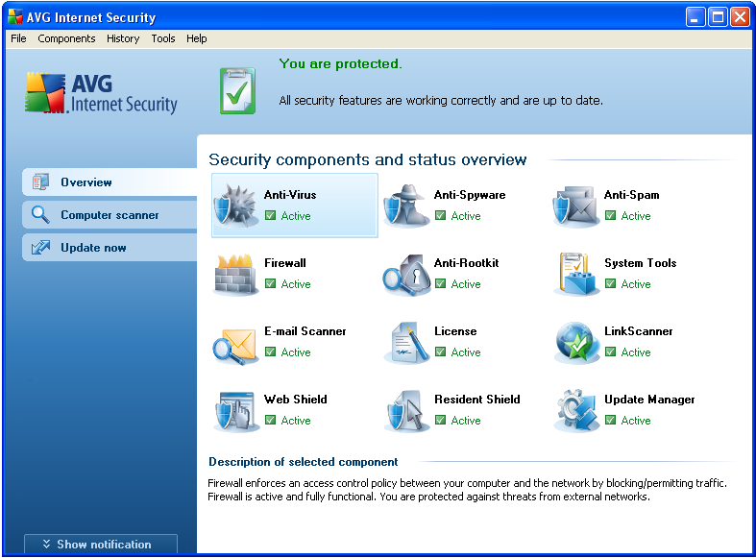Click the Anti-Virus Active checkmark
This screenshot has height=558, width=756.
[271, 215]
